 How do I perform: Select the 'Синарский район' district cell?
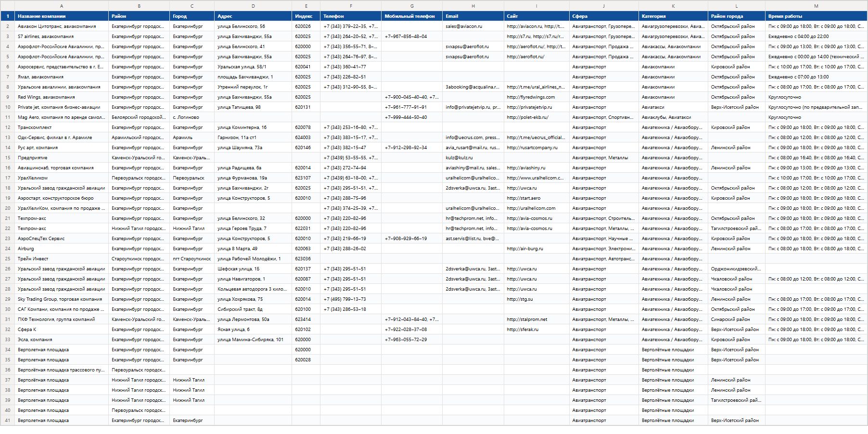[737, 319]
